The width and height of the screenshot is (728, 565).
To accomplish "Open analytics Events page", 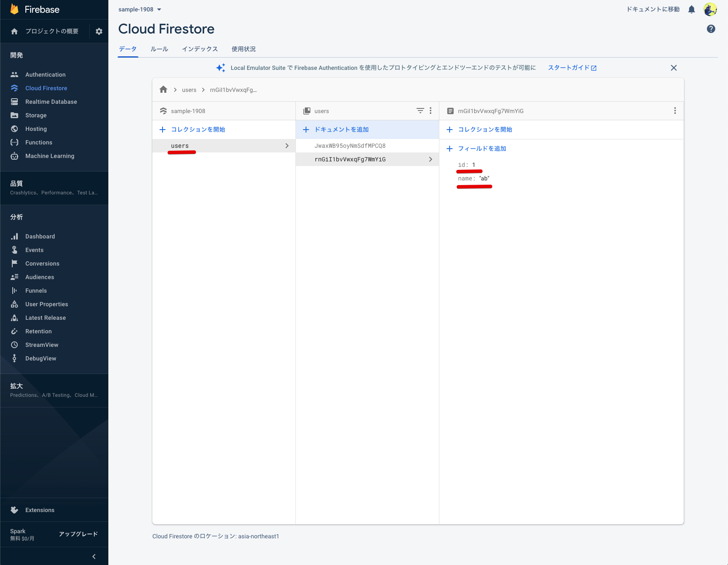I will click(x=34, y=250).
